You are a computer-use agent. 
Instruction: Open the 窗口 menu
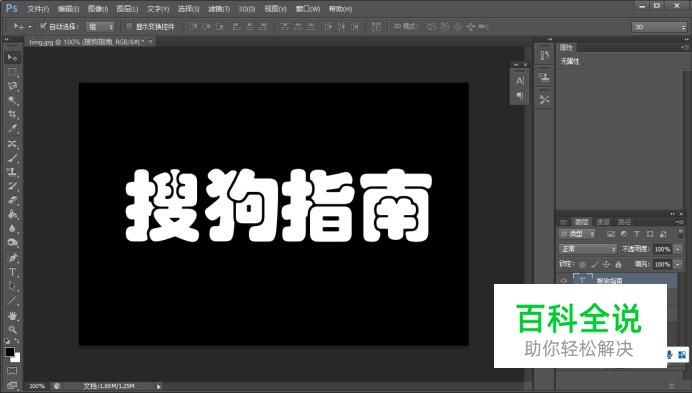308,9
